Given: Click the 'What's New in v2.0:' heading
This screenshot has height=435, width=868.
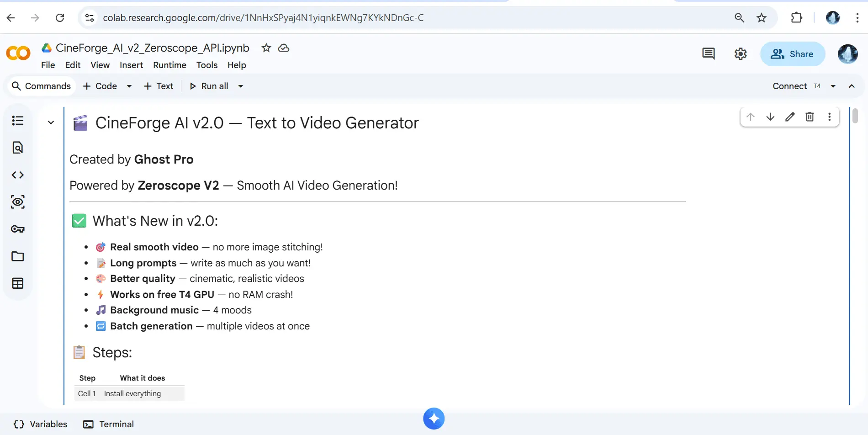Looking at the screenshot, I should coord(155,221).
